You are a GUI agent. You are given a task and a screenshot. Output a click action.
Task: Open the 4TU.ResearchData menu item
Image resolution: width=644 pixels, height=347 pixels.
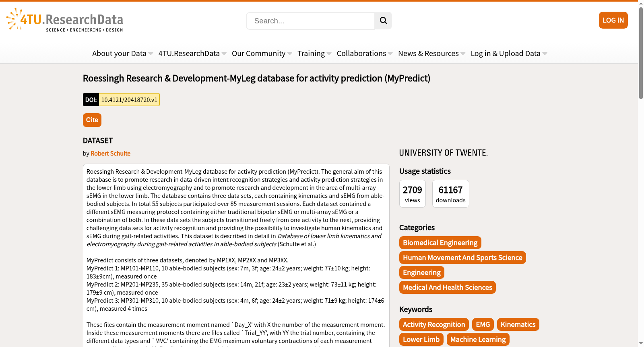[x=189, y=54]
